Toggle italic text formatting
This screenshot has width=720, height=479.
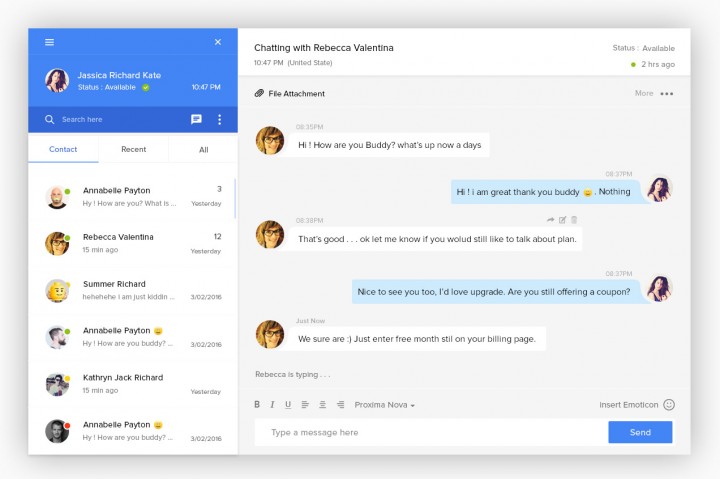coord(273,405)
